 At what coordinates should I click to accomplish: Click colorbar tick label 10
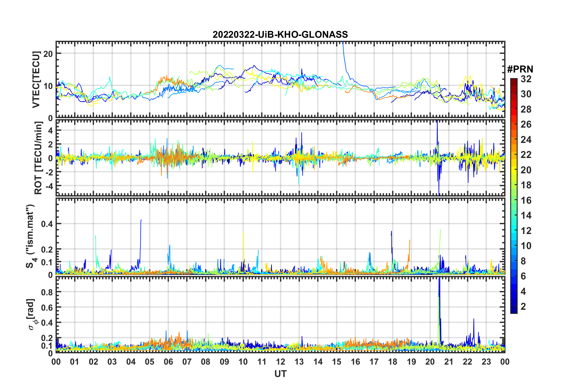[526, 246]
